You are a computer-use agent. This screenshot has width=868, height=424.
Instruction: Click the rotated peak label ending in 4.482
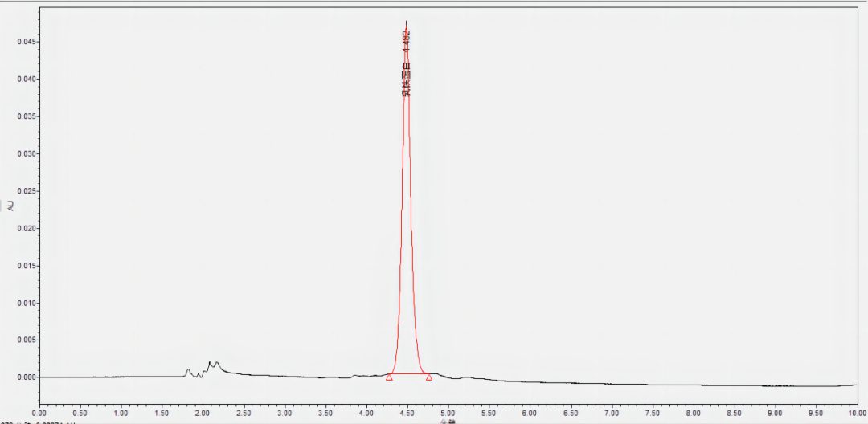[x=407, y=63]
